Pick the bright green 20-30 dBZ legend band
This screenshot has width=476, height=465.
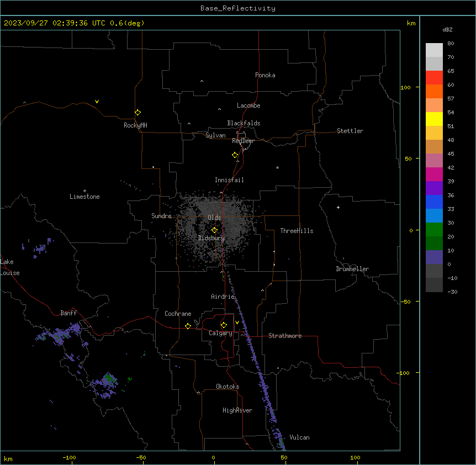click(434, 230)
